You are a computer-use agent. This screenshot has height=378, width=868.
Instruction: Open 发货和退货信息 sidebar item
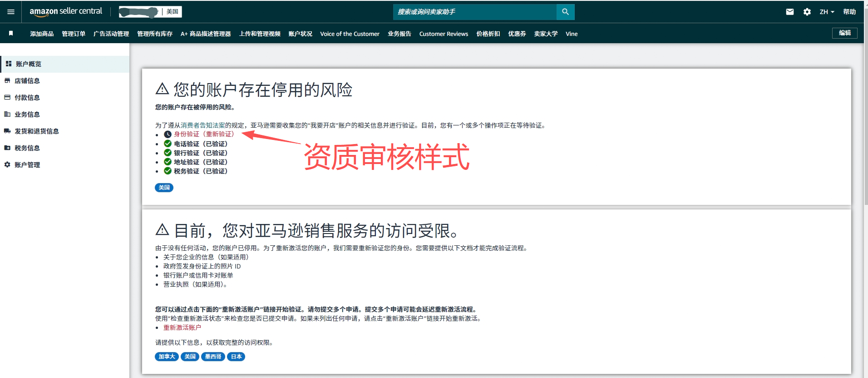click(36, 131)
